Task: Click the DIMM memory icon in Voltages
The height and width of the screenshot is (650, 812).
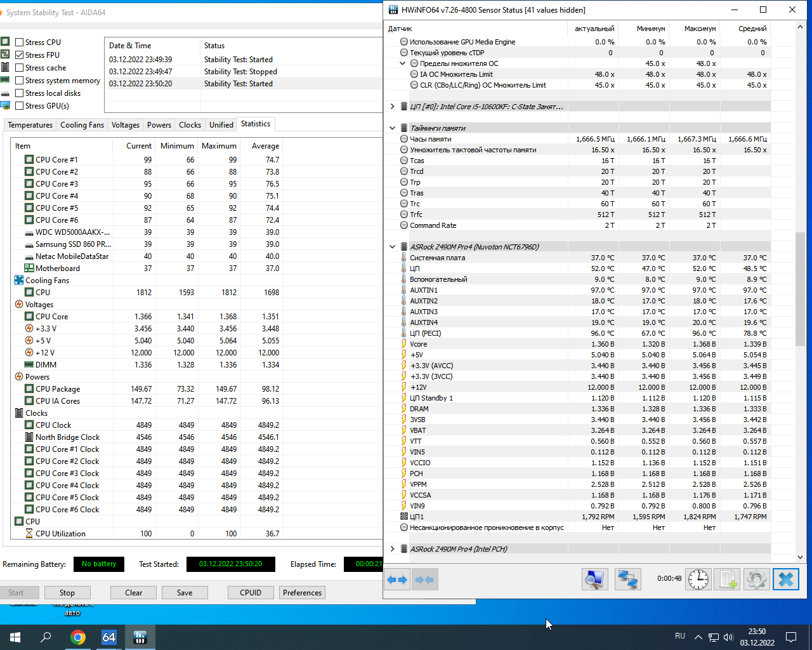Action: pyautogui.click(x=29, y=364)
